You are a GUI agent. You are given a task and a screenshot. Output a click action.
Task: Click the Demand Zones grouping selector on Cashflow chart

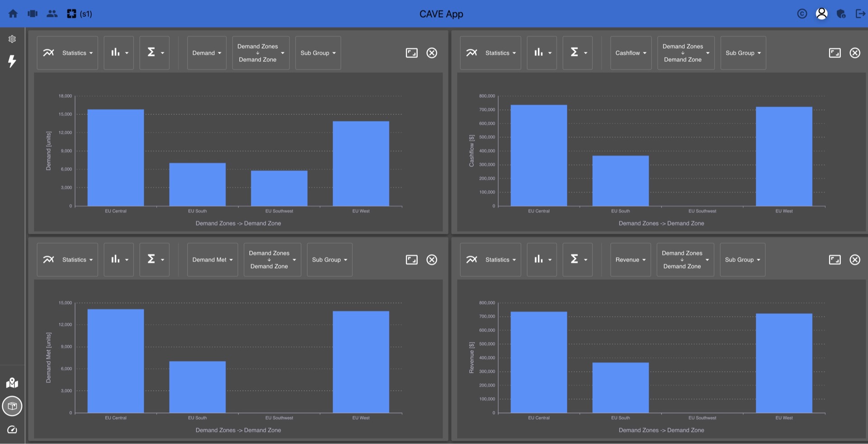[685, 53]
